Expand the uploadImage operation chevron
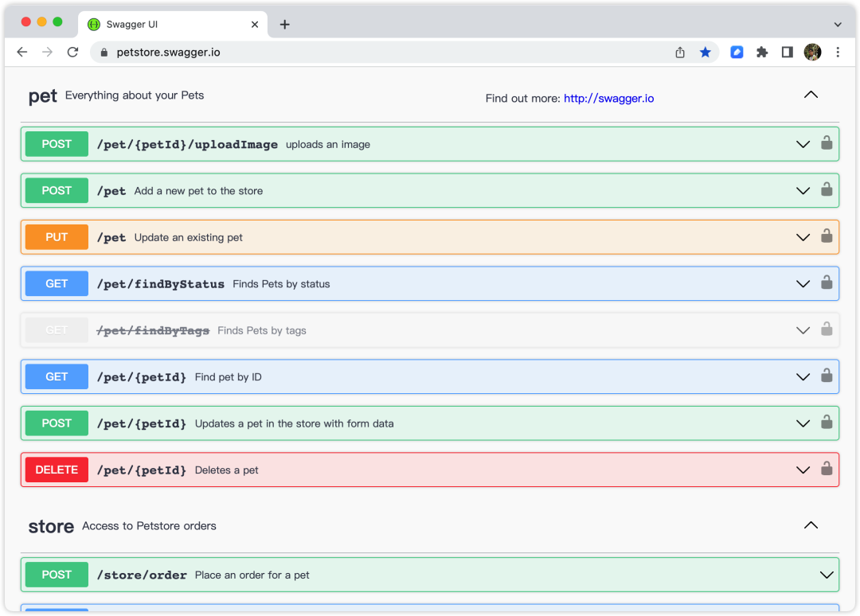This screenshot has width=860, height=616. pos(803,144)
